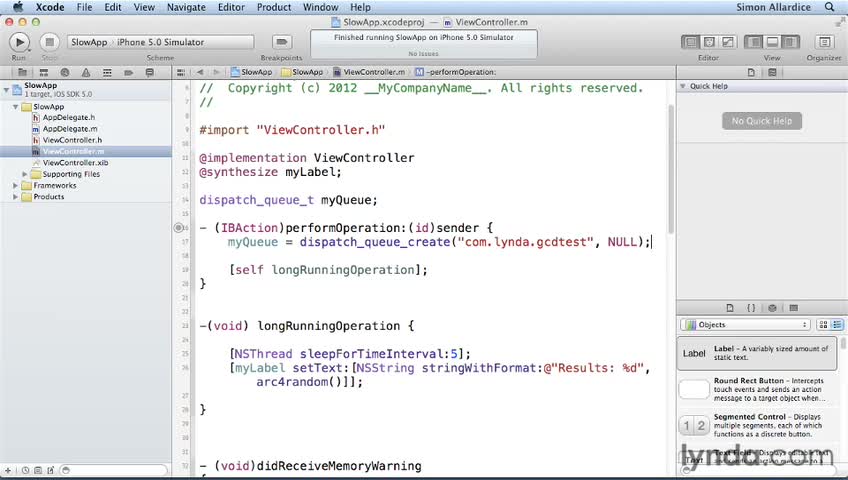Open the Issue navigator
The width and height of the screenshot is (848, 480).
tap(86, 72)
